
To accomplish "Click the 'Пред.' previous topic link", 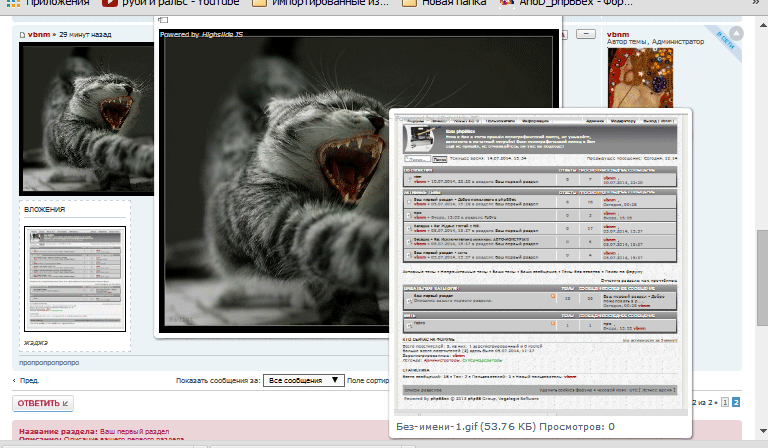I will 30,381.
